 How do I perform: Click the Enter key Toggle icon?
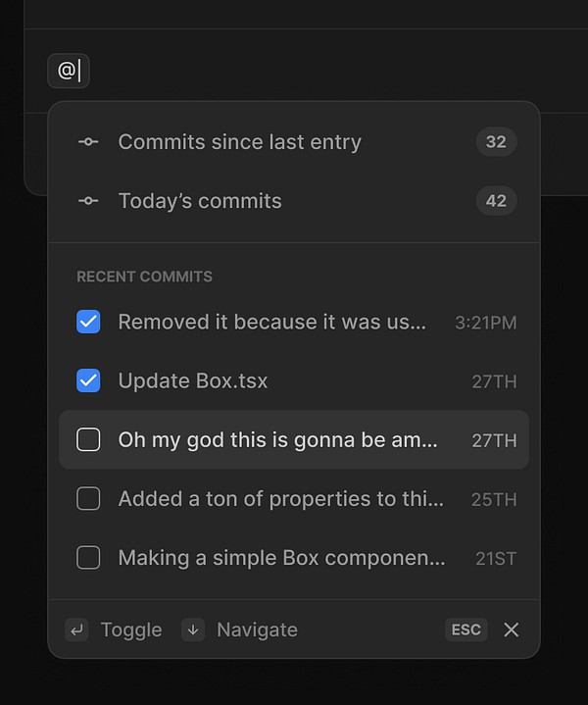(x=76, y=629)
